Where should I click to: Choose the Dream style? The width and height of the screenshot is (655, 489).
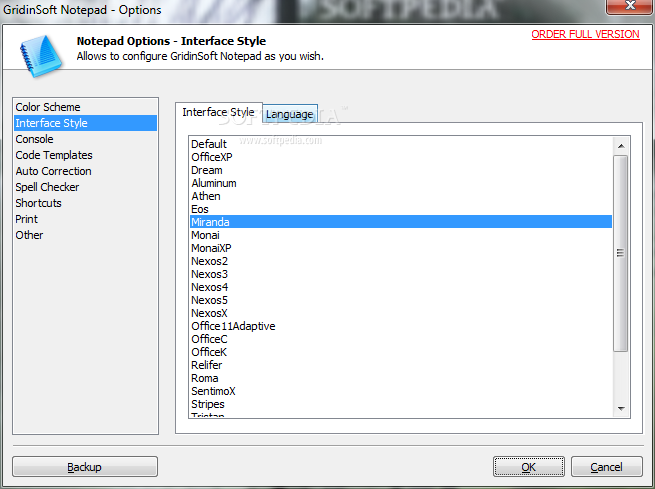(x=401, y=170)
